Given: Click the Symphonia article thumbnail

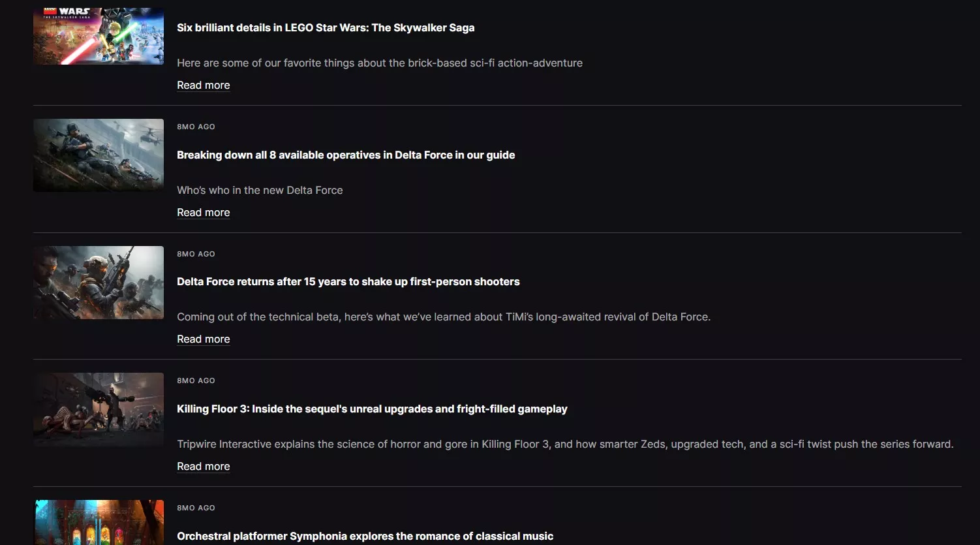Looking at the screenshot, I should point(99,522).
